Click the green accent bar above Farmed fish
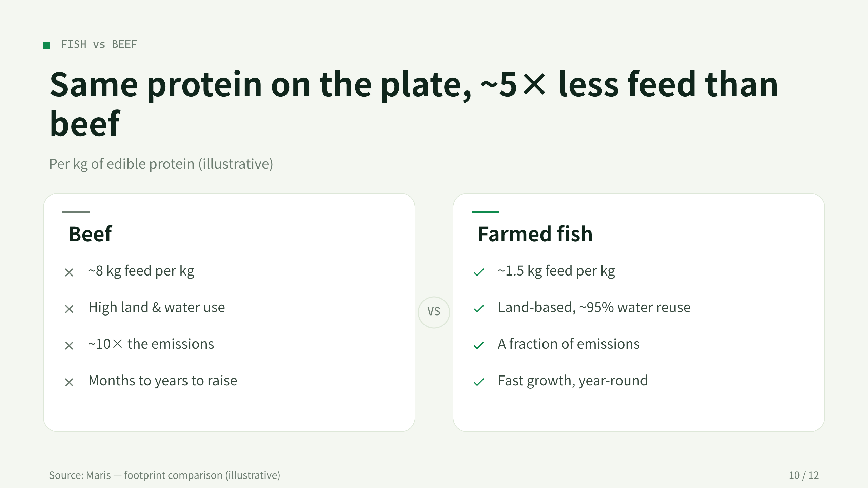 (x=485, y=212)
